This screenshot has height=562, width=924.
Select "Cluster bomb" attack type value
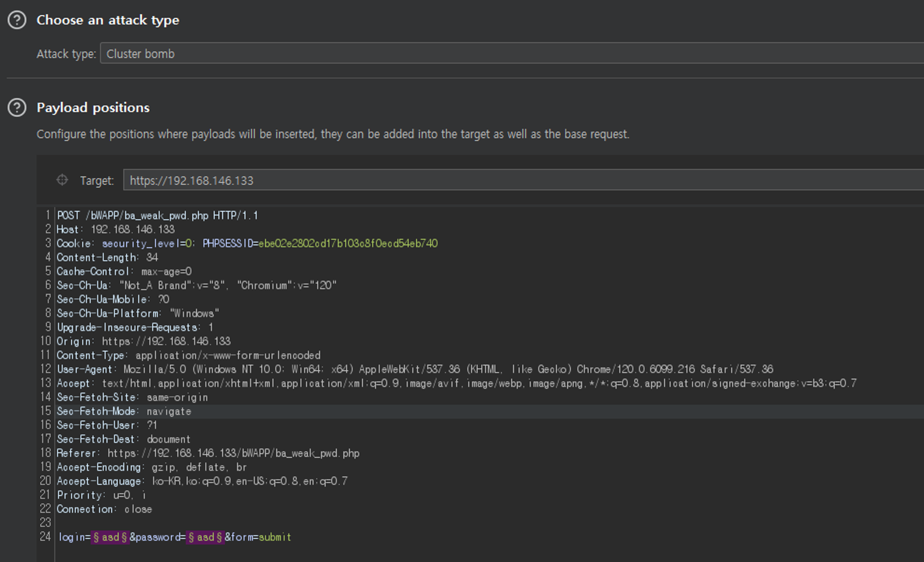pos(140,54)
